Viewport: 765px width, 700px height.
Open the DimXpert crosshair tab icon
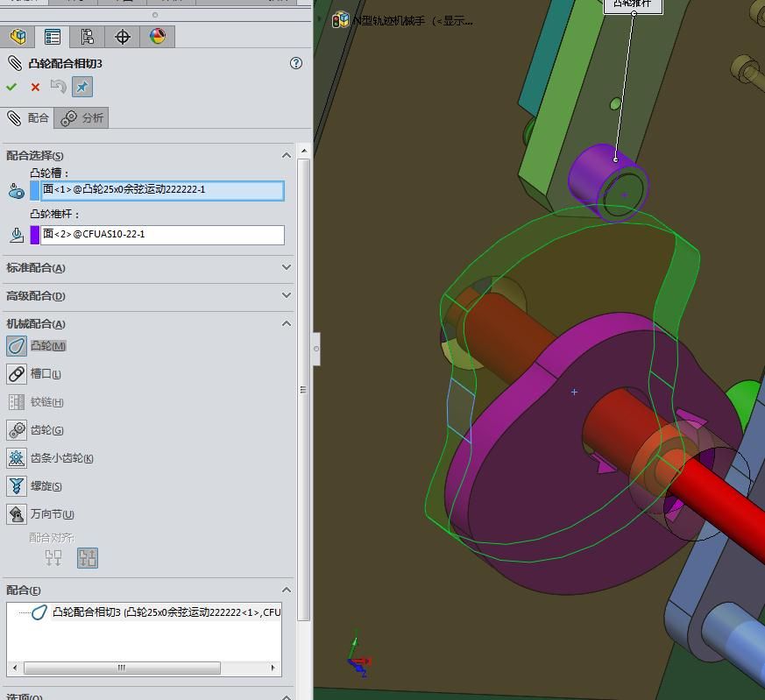tap(123, 37)
